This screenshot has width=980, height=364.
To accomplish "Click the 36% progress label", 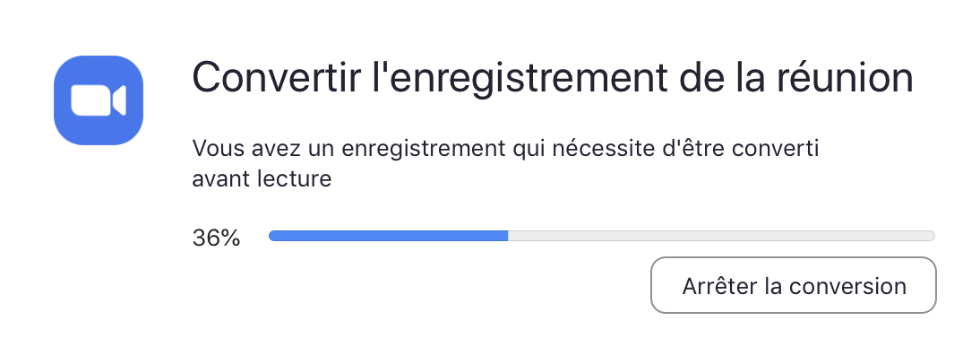I will (x=216, y=238).
